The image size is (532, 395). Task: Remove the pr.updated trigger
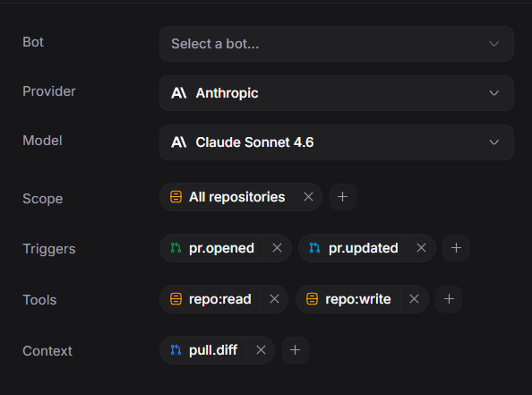(421, 248)
